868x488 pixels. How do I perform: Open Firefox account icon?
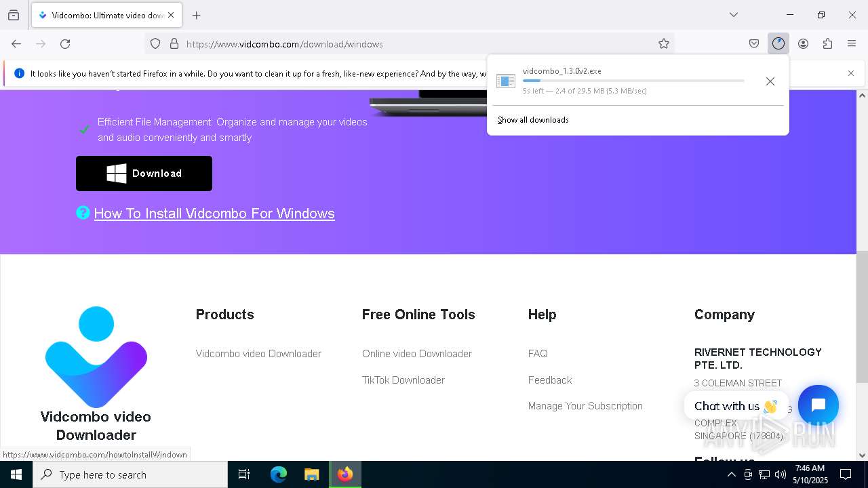click(x=803, y=44)
